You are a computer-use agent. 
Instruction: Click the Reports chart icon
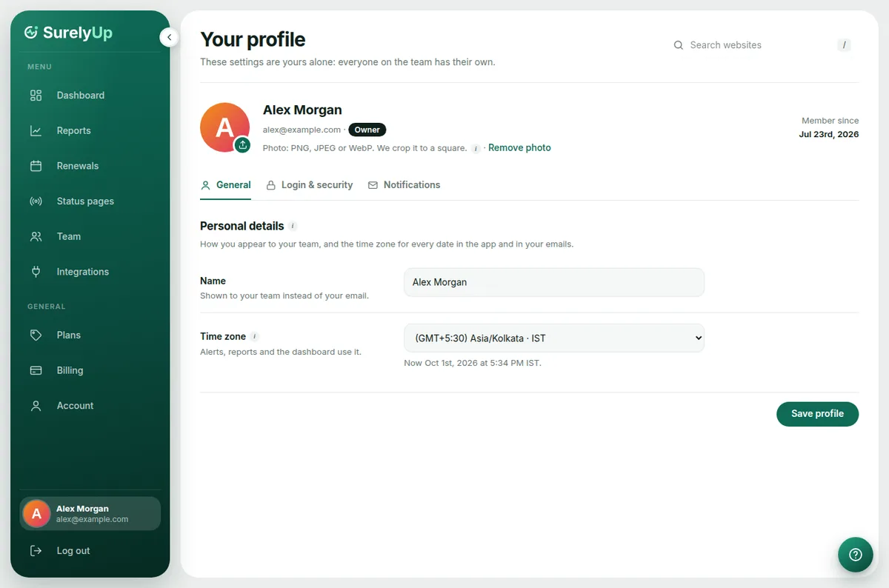tap(36, 131)
